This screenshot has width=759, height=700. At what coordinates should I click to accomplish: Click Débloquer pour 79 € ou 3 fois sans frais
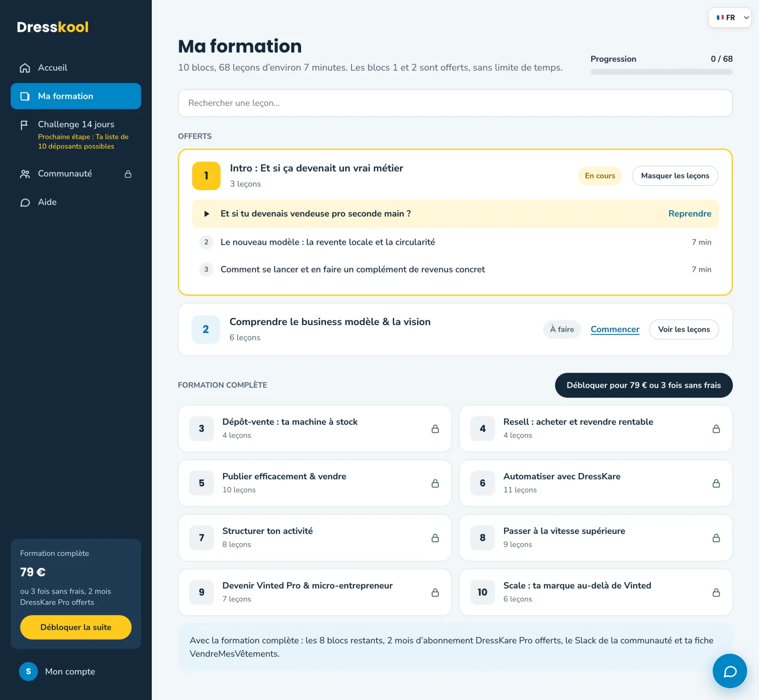click(644, 385)
